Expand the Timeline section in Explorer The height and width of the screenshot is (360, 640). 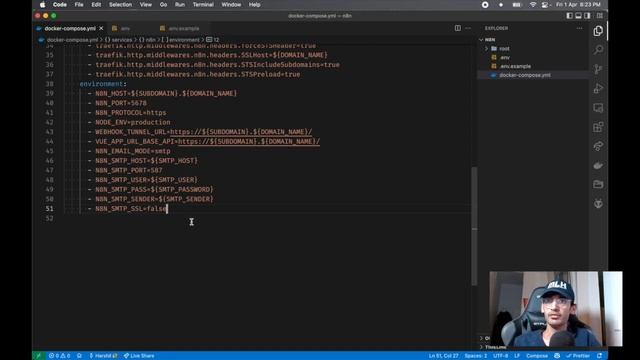[493, 347]
